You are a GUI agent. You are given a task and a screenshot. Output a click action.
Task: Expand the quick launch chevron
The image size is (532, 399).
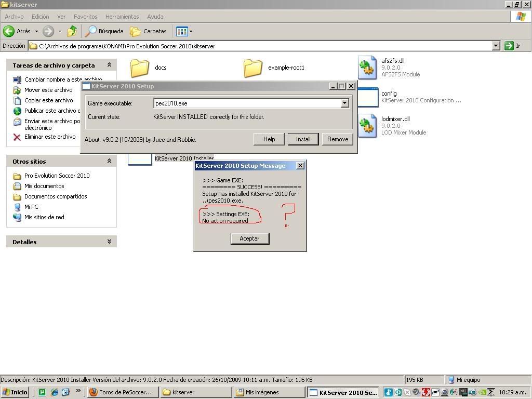coord(78,391)
